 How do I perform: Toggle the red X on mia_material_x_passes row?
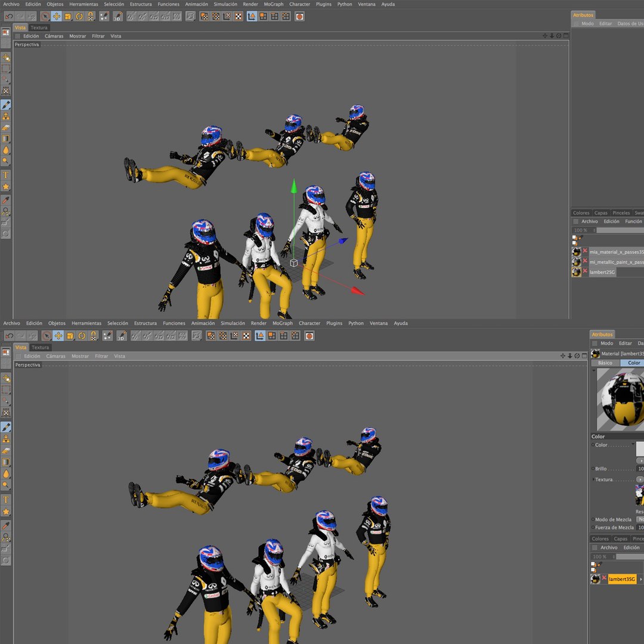(585, 251)
